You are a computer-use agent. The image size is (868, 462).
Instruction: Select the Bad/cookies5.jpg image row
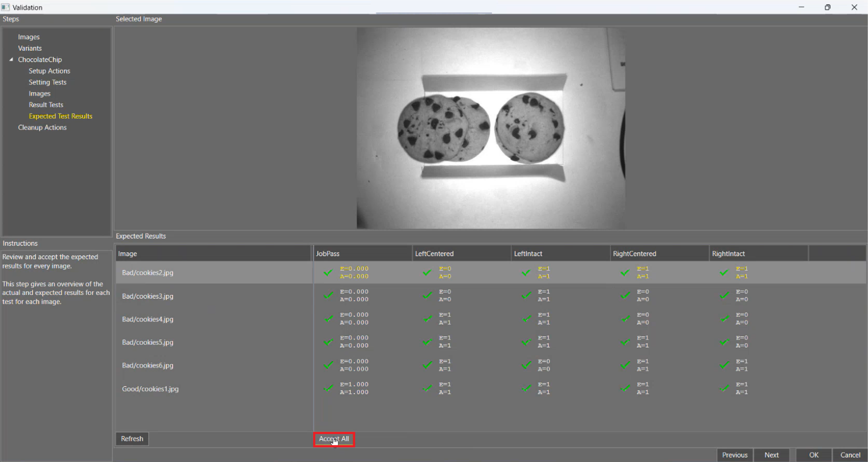click(148, 342)
